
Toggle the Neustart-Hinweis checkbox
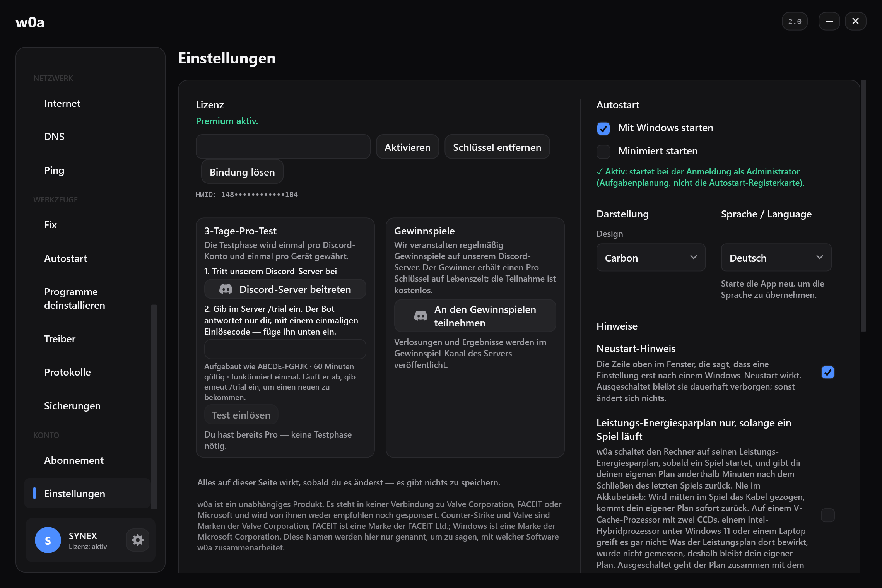coord(828,372)
